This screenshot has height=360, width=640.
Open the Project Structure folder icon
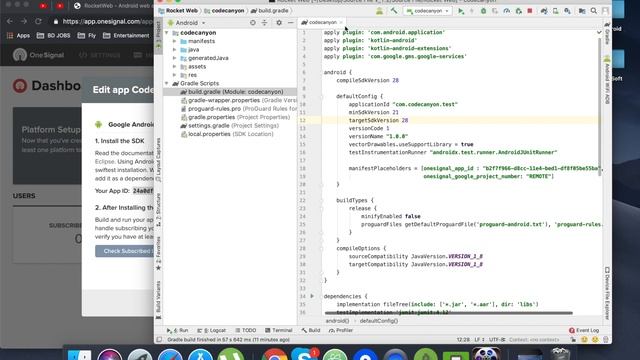(x=582, y=11)
